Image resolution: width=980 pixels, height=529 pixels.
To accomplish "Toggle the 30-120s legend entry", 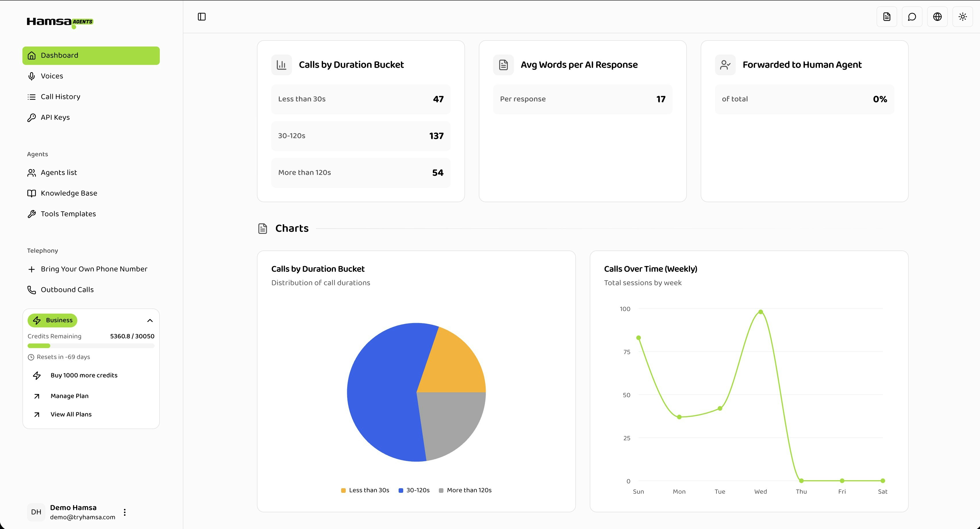I will tap(414, 490).
